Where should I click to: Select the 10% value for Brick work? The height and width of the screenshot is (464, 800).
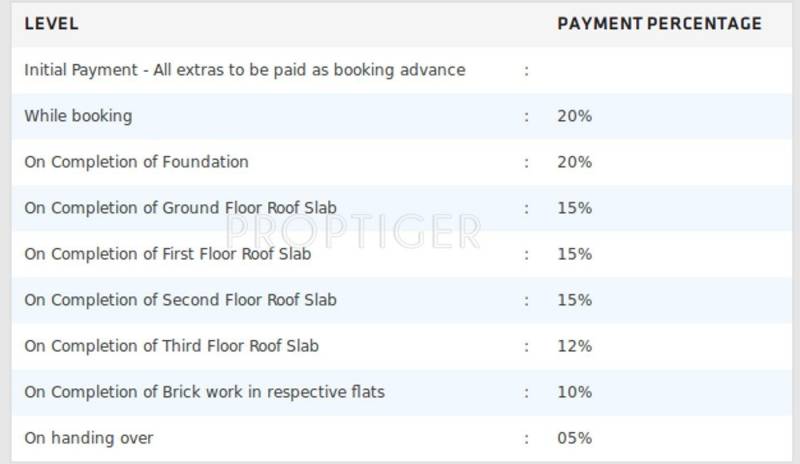575,392
